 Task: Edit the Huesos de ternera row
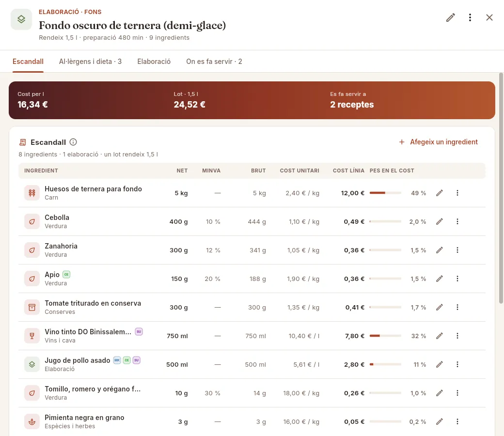pos(440,193)
